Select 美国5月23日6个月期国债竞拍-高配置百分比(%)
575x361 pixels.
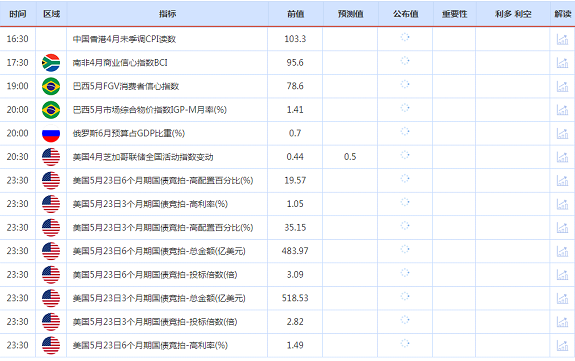point(163,180)
